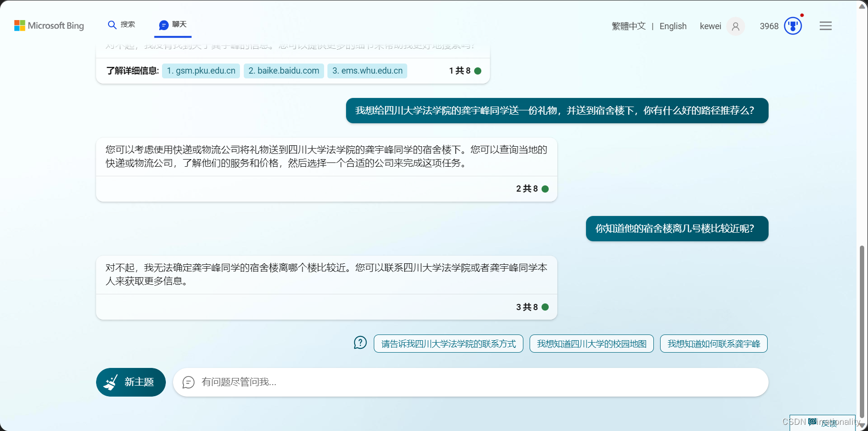Open the hamburger menu
Image resolution: width=868 pixels, height=431 pixels.
(825, 26)
